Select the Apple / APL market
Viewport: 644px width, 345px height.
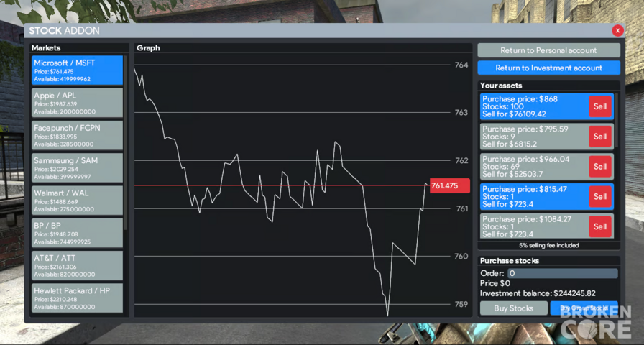[x=77, y=103]
